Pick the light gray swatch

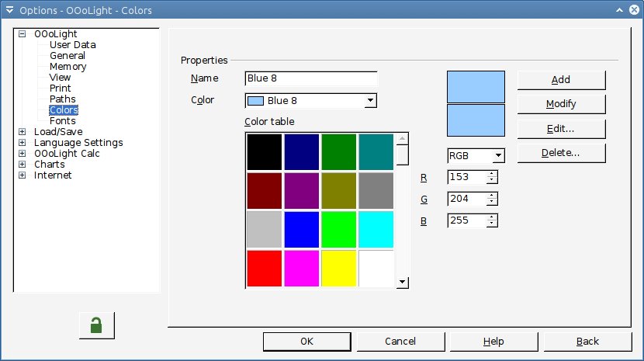265,230
